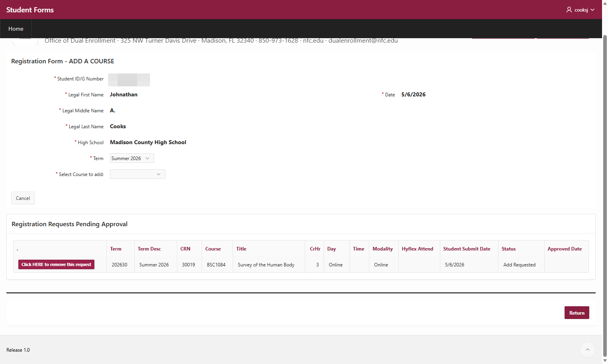
Task: Click HERE to remove the BSC1084 request
Action: (56, 264)
